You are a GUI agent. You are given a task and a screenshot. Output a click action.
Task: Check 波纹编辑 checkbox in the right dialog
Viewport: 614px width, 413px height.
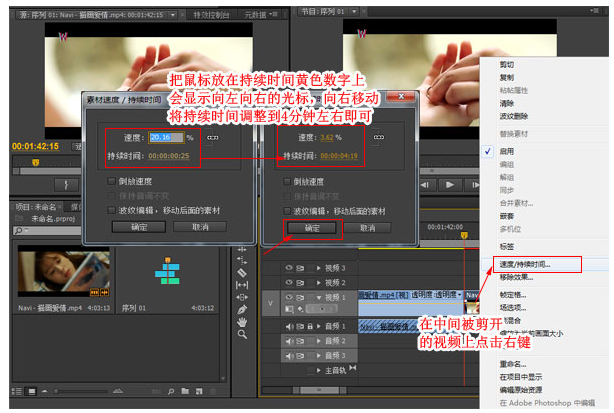287,211
